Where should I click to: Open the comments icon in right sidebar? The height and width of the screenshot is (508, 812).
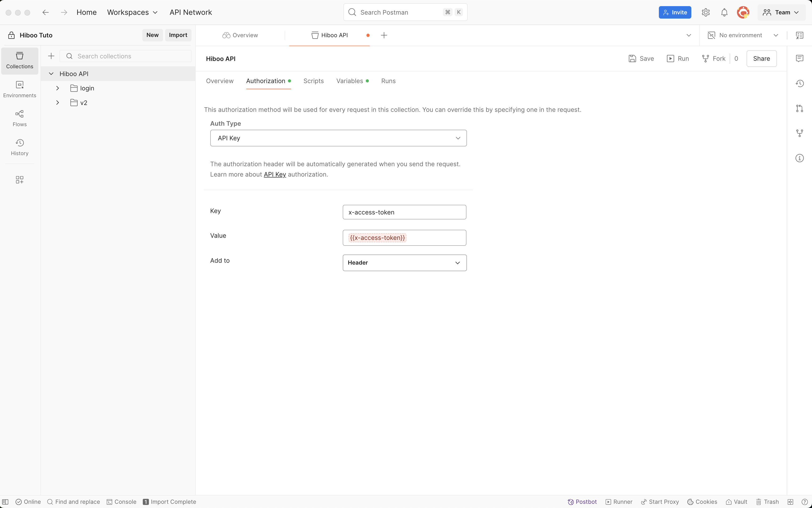tap(800, 58)
